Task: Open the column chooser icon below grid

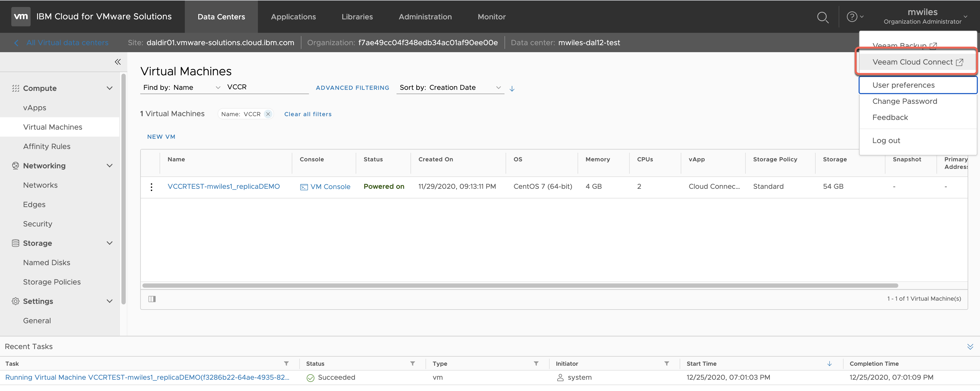Action: (x=152, y=299)
